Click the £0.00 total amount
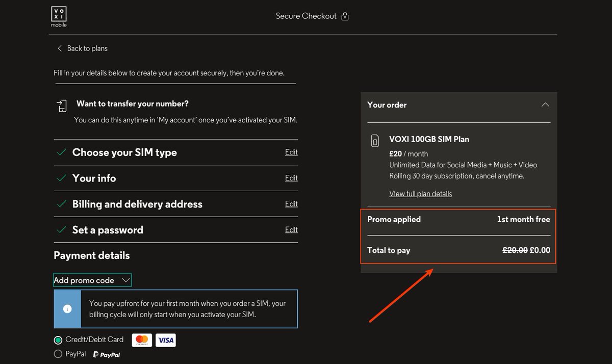 pyautogui.click(x=540, y=250)
